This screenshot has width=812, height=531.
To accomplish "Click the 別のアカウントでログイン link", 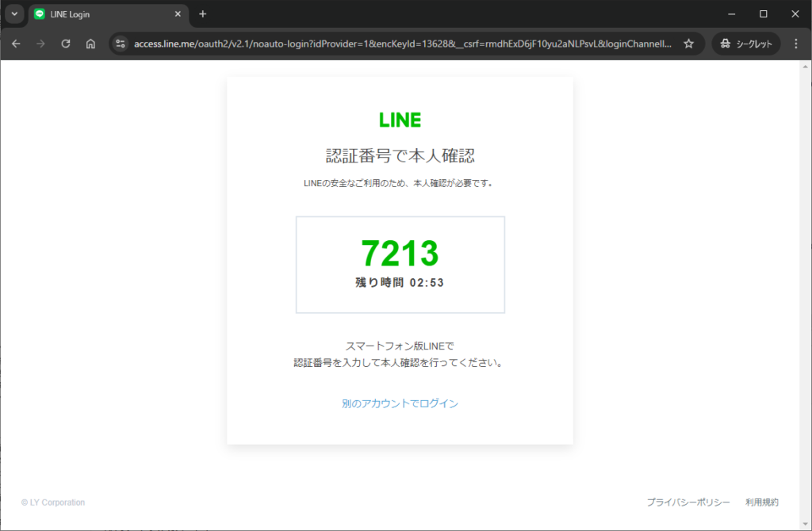I will point(400,403).
